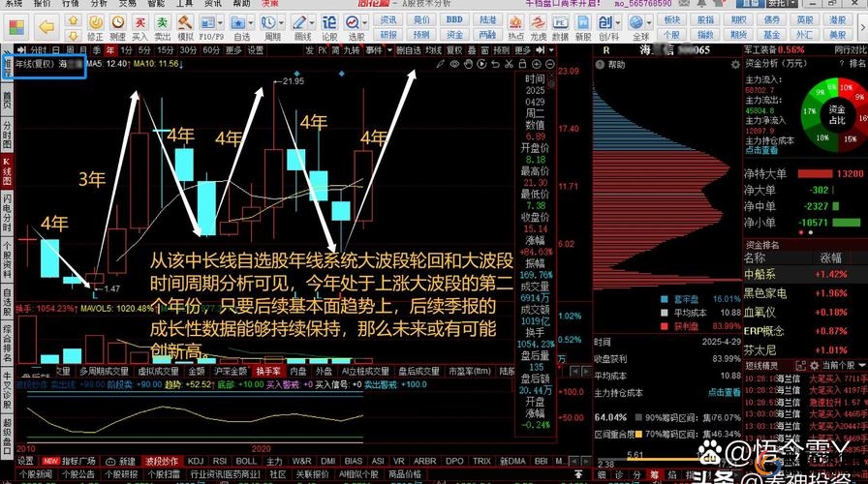Toggle 窗 window option

pyautogui.click(x=485, y=50)
